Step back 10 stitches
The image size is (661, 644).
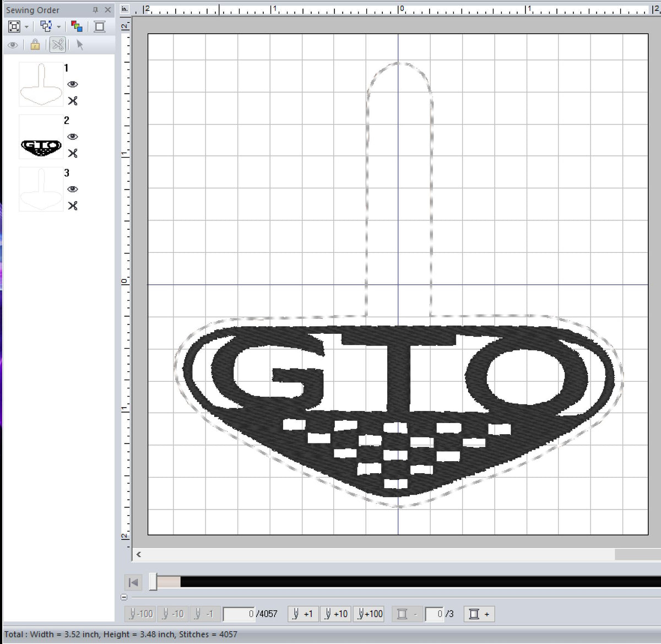[x=173, y=614]
